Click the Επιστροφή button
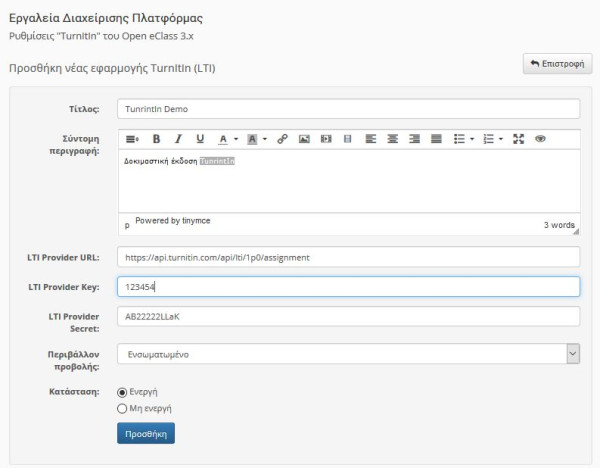 (x=558, y=64)
